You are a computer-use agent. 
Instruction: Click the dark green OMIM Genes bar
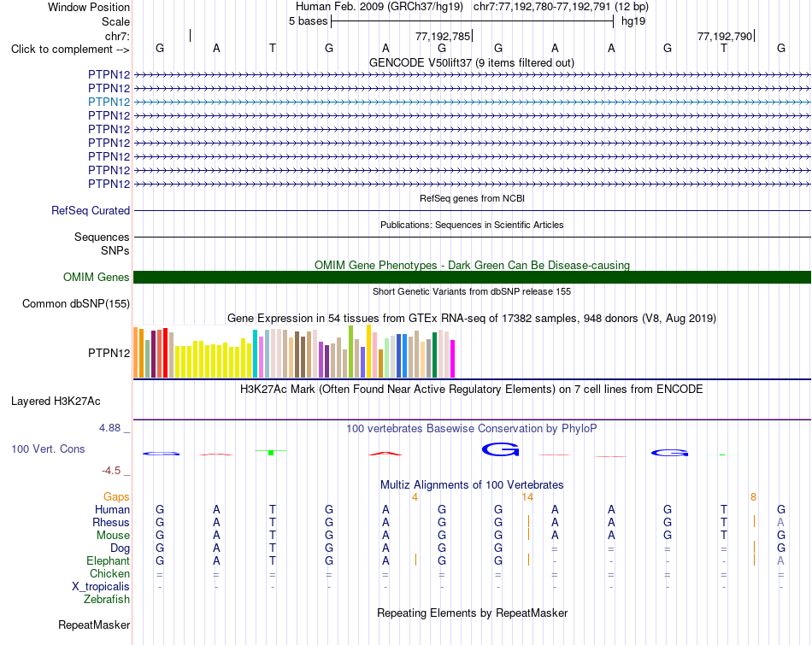point(472,277)
